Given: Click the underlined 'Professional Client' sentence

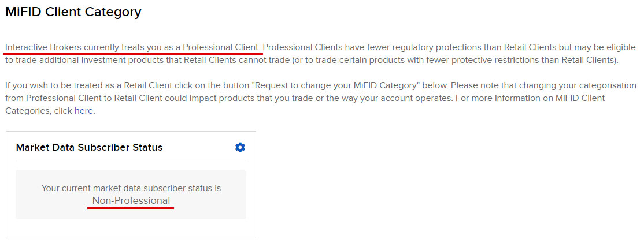Looking at the screenshot, I should pos(134,47).
